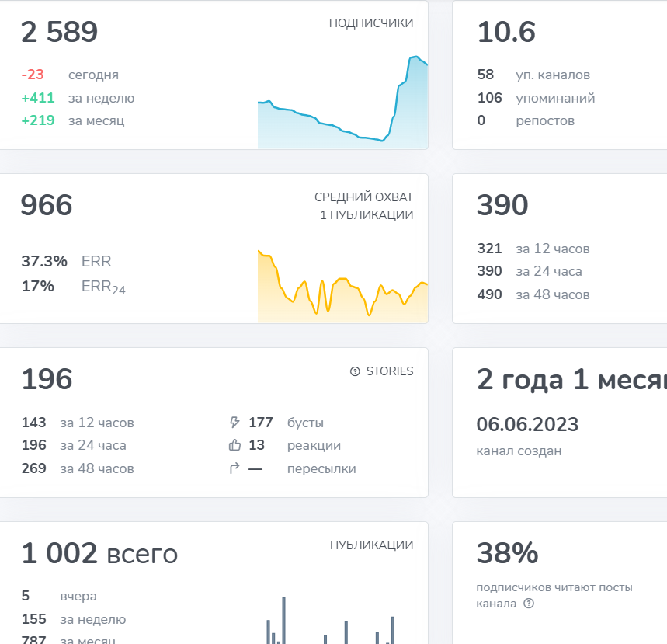Viewport: 667px width, 644px height.
Task: Click the boosts lightning bolt icon
Action: pyautogui.click(x=234, y=423)
